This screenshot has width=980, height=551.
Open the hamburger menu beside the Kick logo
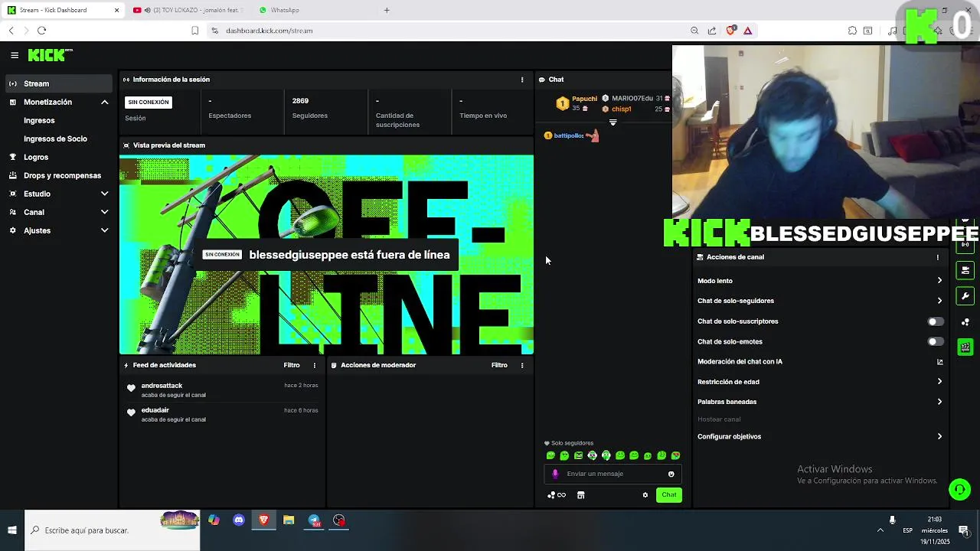15,55
